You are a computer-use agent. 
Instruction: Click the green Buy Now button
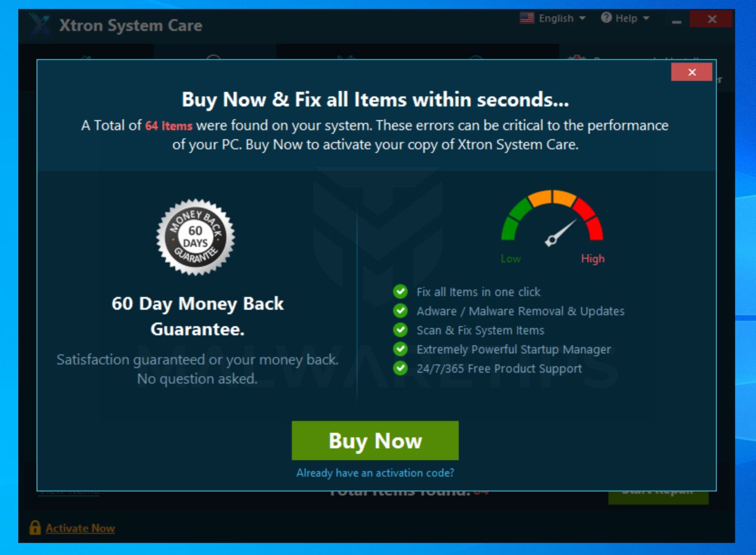(375, 441)
